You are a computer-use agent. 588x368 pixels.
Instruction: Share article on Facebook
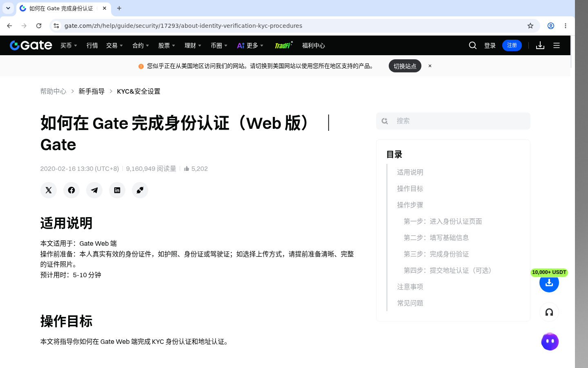pos(71,190)
